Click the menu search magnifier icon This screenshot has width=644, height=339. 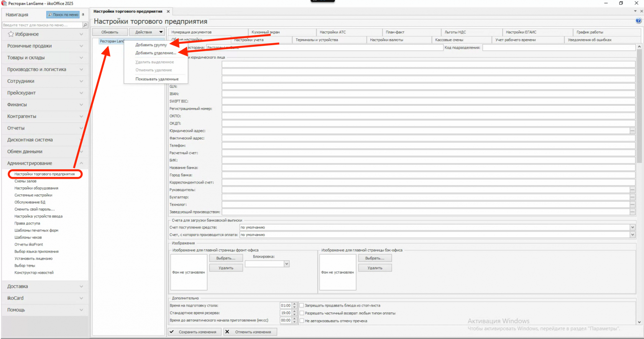[85, 25]
